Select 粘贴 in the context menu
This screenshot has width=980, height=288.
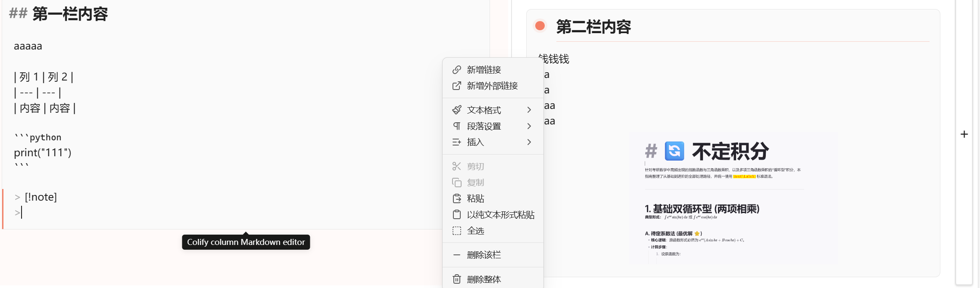pos(493,198)
